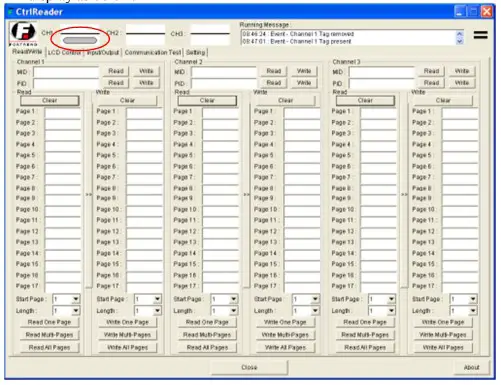Image resolution: width=501 pixels, height=385 pixels.
Task: Click Read All Pages in Channel 1
Action: [49, 348]
